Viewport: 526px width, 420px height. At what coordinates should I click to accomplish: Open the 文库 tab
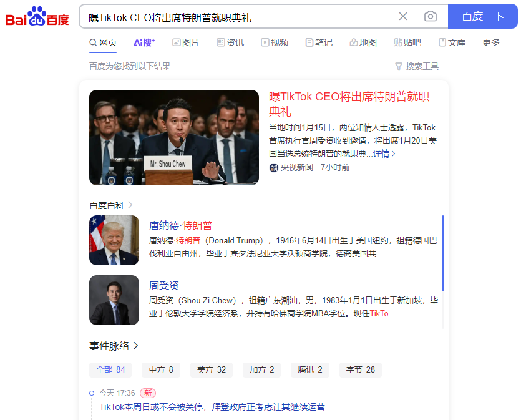452,42
